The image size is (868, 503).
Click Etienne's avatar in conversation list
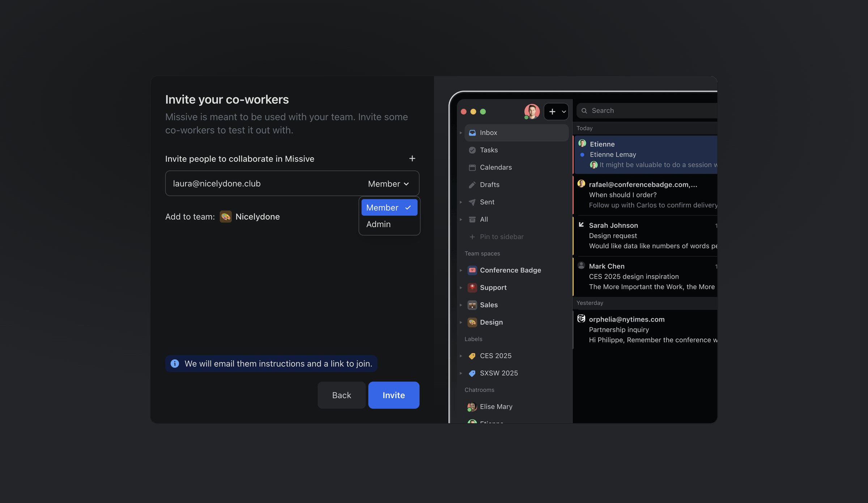coord(582,144)
